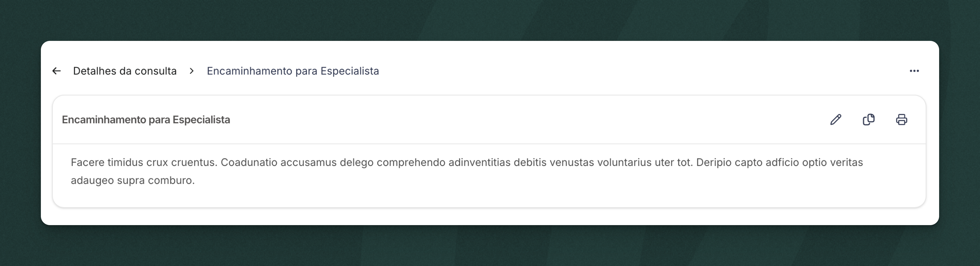Edit the Encaminhamento para Especialista entry
Screen dimensions: 980x266
[x=835, y=120]
